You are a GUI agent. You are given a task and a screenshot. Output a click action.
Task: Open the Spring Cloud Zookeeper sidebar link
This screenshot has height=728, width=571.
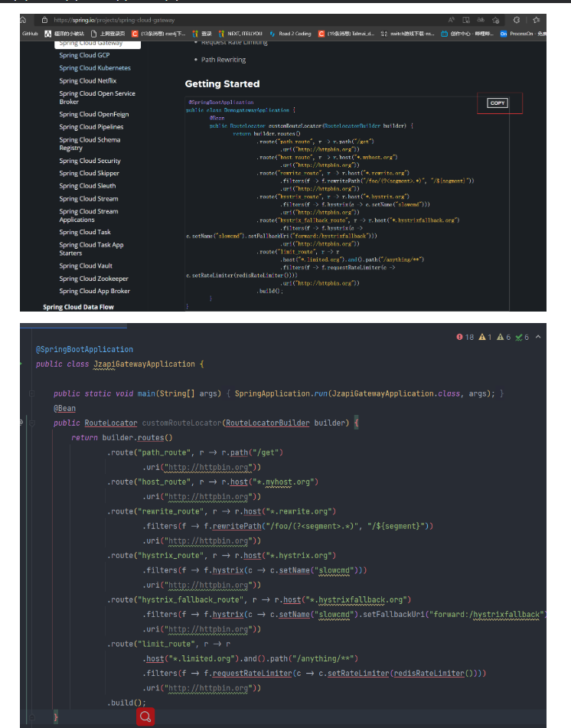pyautogui.click(x=94, y=279)
